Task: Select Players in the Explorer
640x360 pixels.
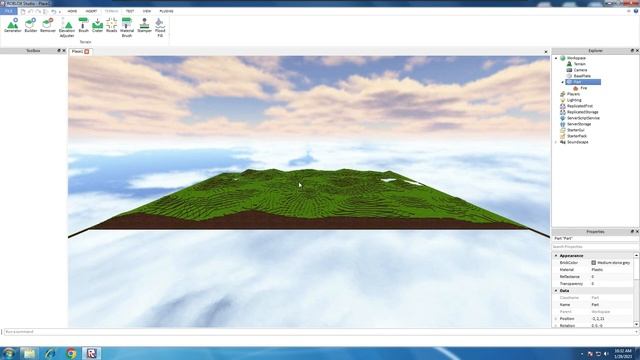Action: (x=573, y=94)
